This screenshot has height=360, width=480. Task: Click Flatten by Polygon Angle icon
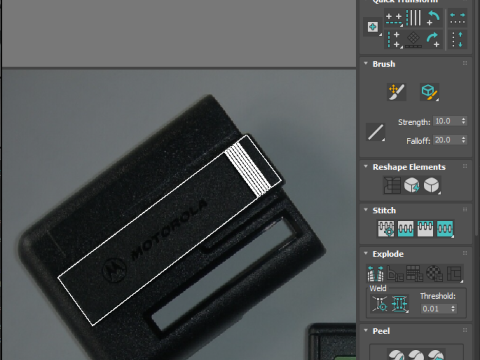tap(395, 274)
